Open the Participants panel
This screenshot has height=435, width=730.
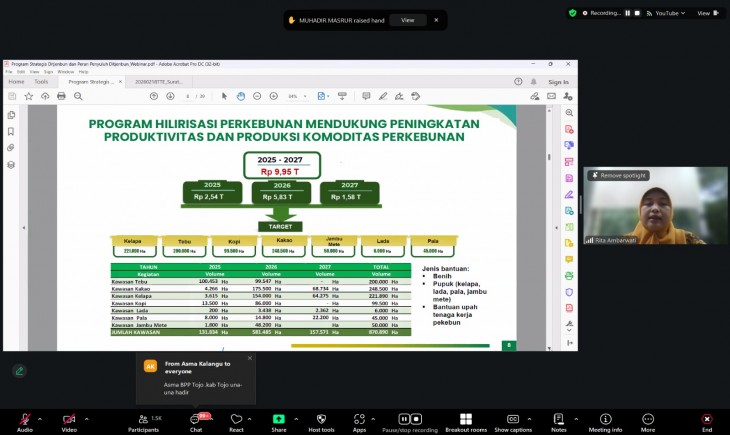(x=144, y=422)
